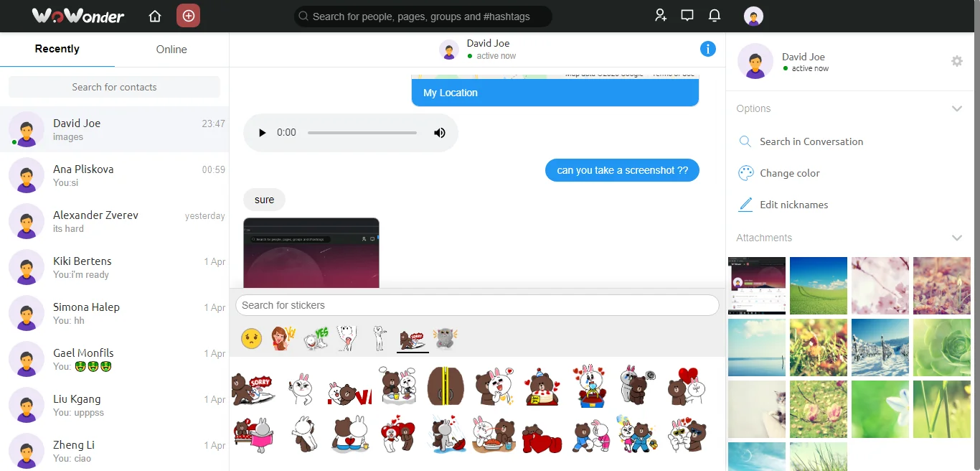The image size is (980, 471).
Task: Open the cherry blossom attachment thumbnail
Action: tap(880, 286)
